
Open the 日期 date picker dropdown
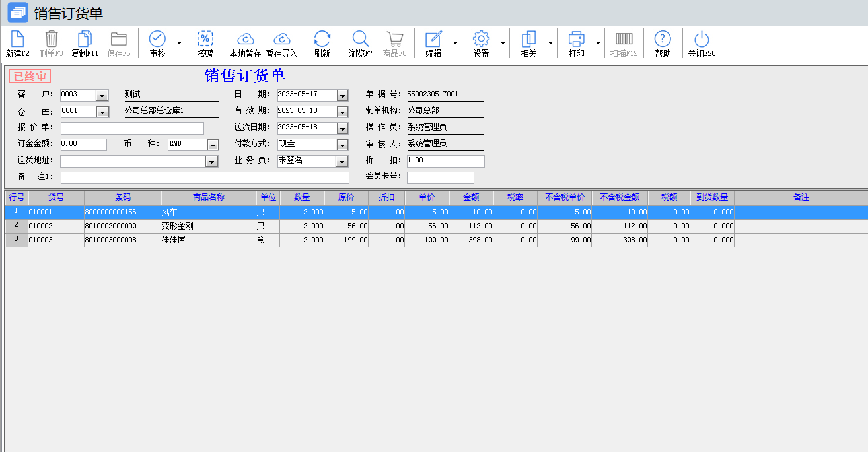[x=342, y=96]
